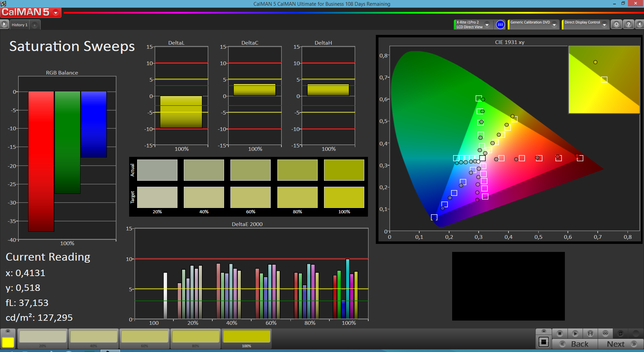The image size is (644, 352).
Task: Expand the yellow color selector up arrow
Action: (x=8, y=331)
